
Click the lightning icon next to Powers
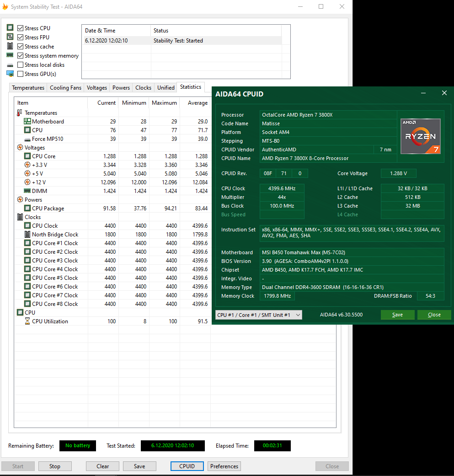[20, 199]
